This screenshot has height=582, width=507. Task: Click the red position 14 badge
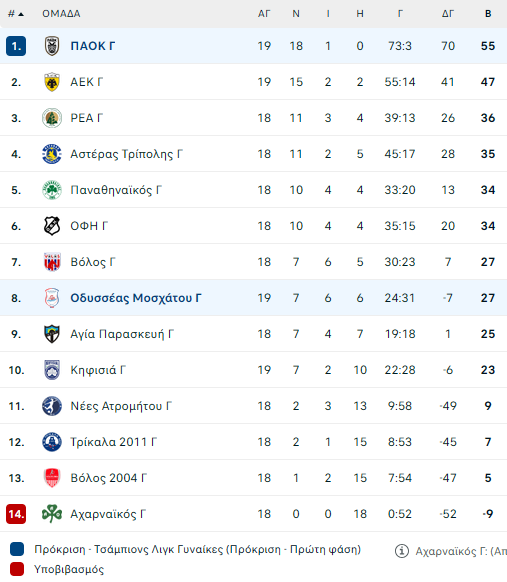pyautogui.click(x=16, y=514)
